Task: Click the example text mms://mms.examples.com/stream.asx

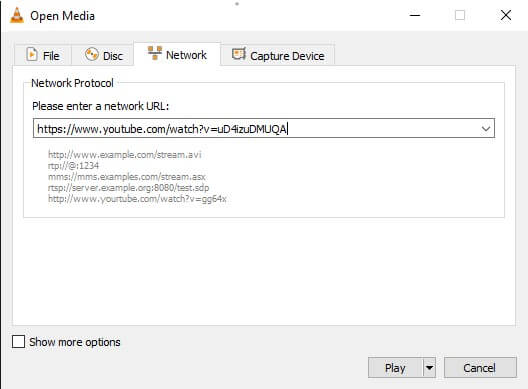Action: 127,177
